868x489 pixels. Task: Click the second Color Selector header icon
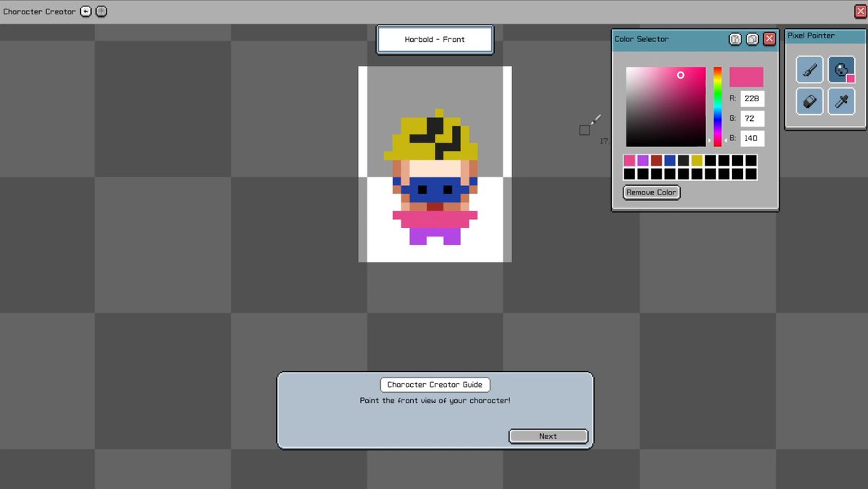[752, 39]
